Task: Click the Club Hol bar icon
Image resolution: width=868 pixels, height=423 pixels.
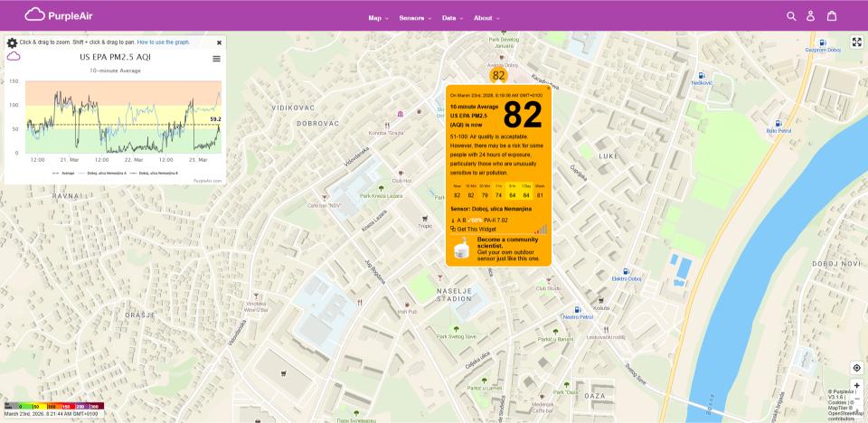Action: click(401, 174)
